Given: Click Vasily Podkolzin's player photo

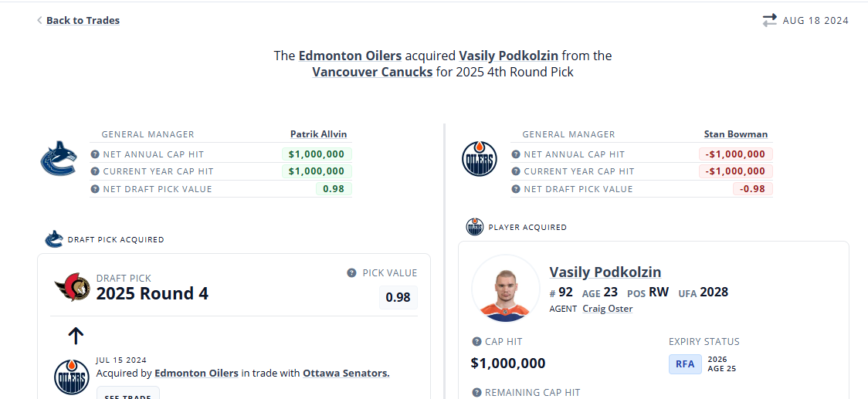Looking at the screenshot, I should 505,289.
